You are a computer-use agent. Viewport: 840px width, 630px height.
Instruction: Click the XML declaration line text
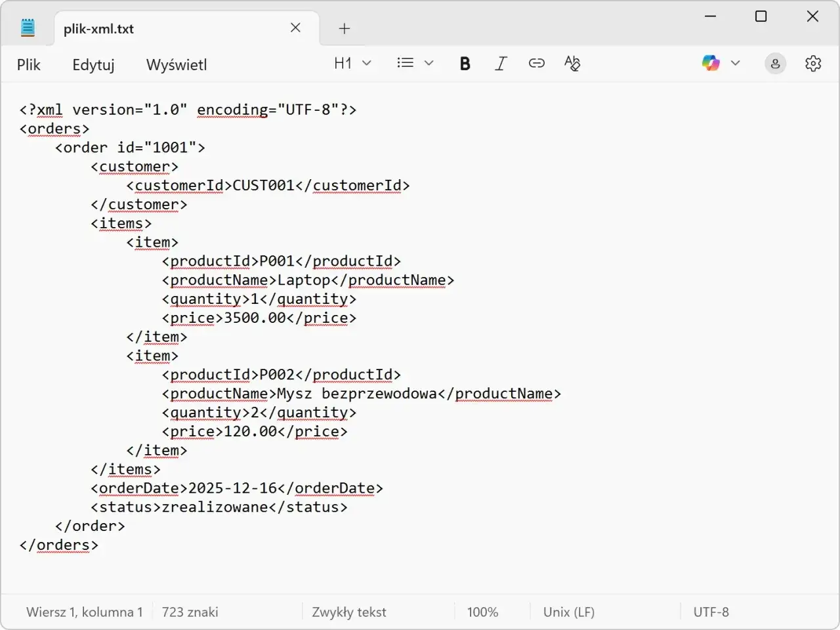pyautogui.click(x=188, y=110)
